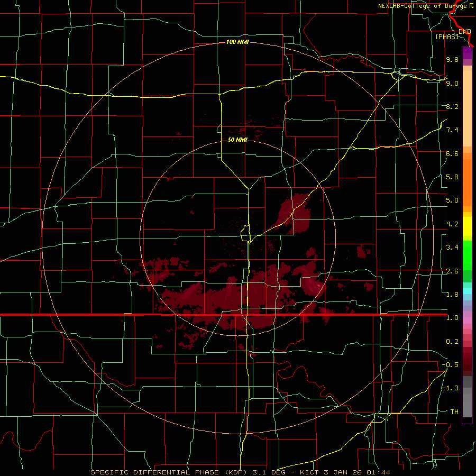The width and height of the screenshot is (476, 476).
Task: Pick the bright green color bar segment
Action: tap(467, 255)
